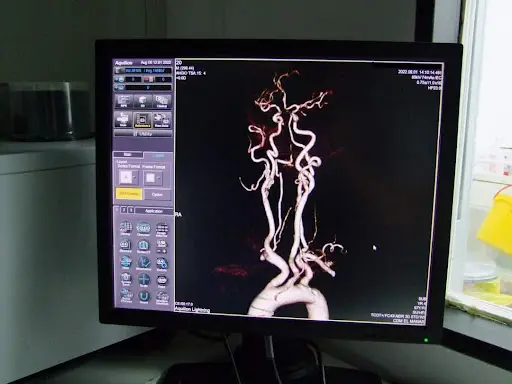
Task: Select the 3D rendering mode icon
Action: [143, 101]
